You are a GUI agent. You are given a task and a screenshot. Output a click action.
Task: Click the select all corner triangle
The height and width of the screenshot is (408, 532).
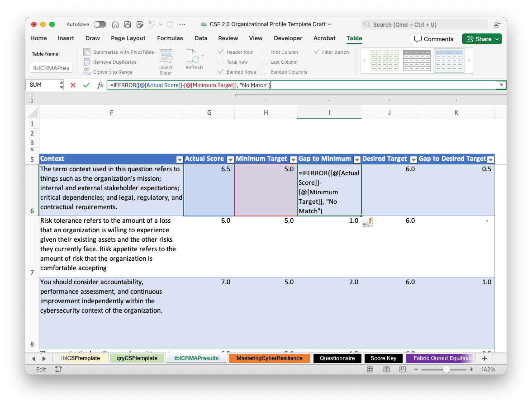pyautogui.click(x=33, y=113)
